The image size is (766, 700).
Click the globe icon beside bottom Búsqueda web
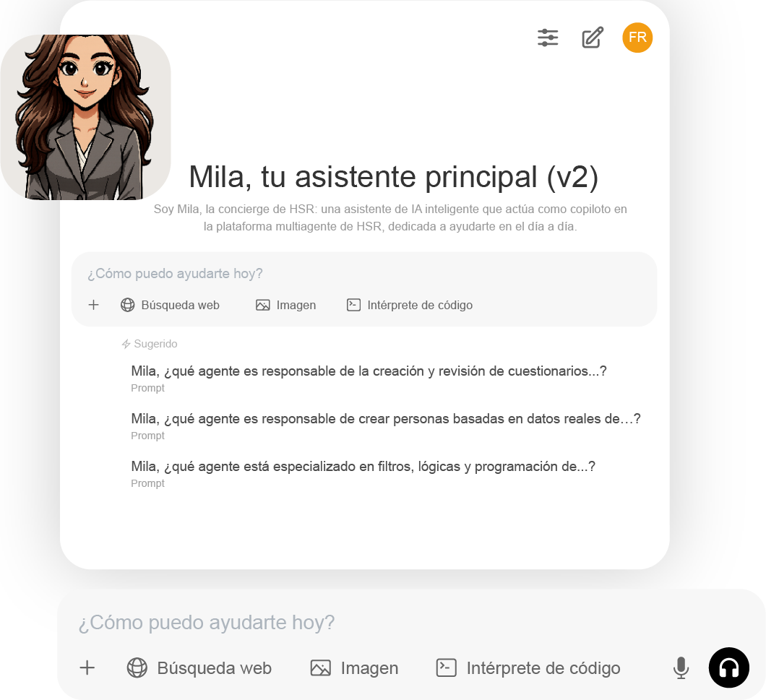[137, 667]
